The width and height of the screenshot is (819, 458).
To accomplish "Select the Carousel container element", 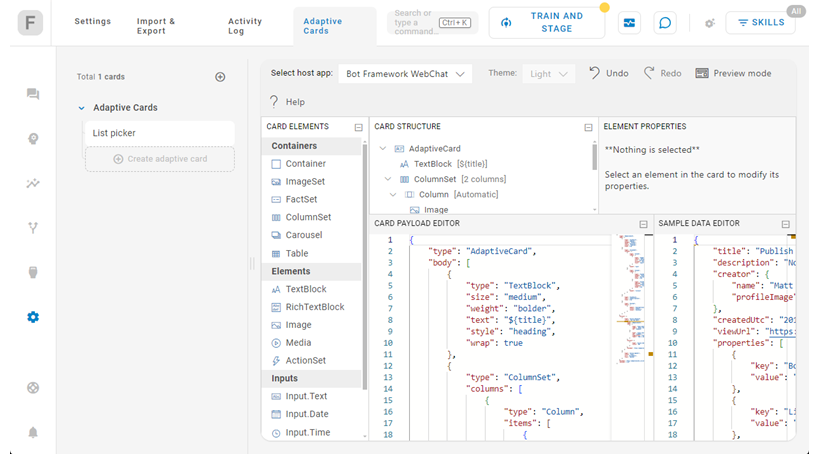I will [303, 235].
